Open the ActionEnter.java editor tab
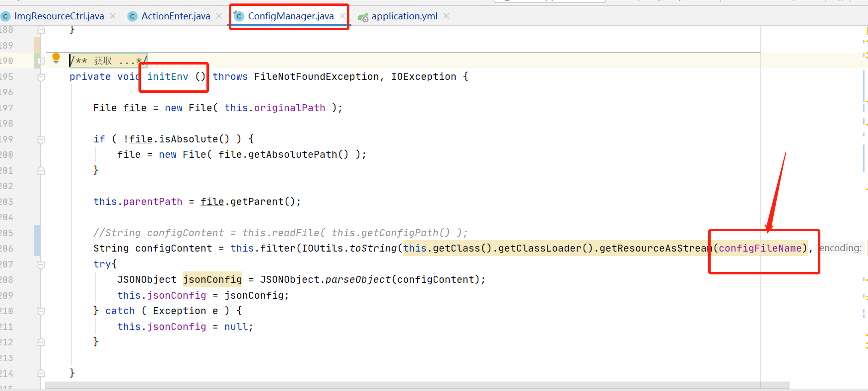 click(x=176, y=16)
